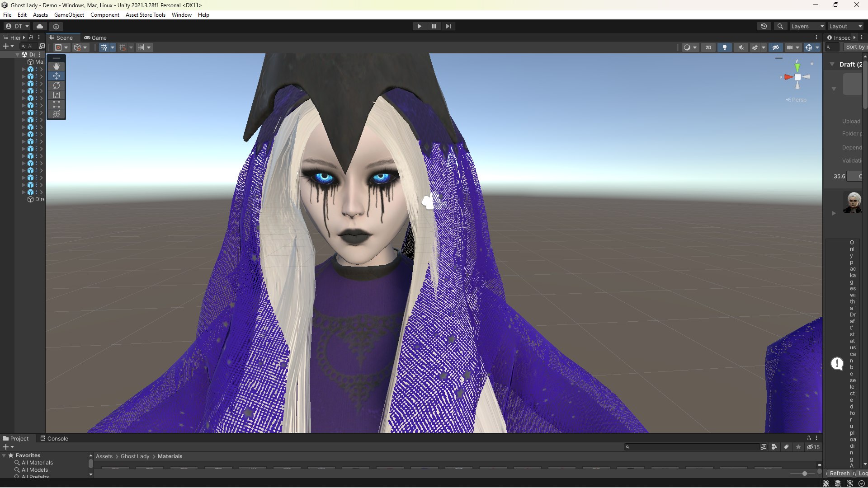The width and height of the screenshot is (868, 488).
Task: Toggle scene audio mute
Action: tap(741, 47)
